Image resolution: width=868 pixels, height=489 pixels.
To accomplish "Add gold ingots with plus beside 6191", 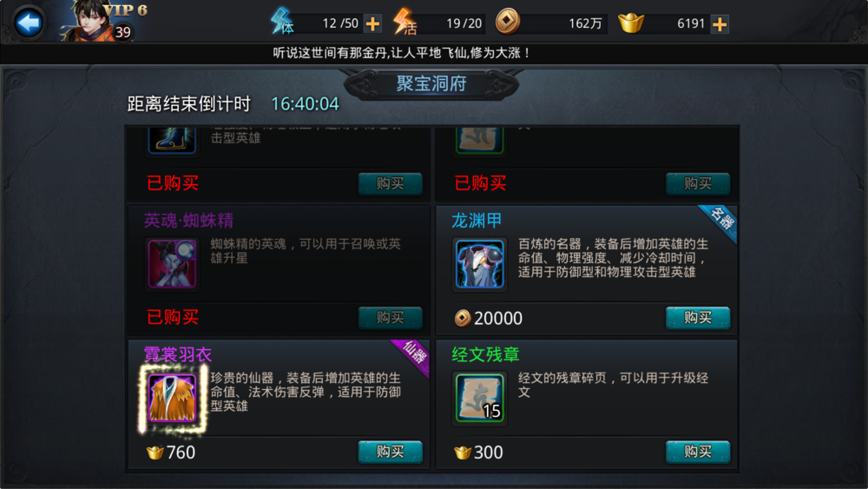I will pyautogui.click(x=719, y=23).
